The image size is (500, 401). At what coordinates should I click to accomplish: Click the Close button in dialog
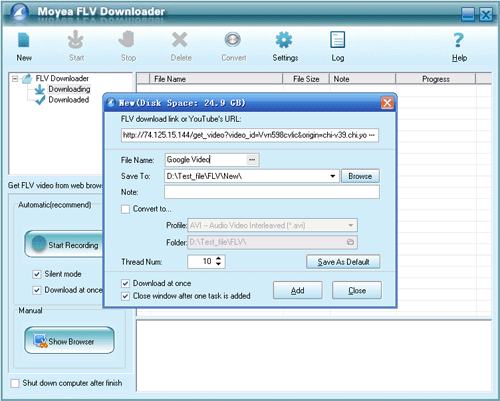357,290
